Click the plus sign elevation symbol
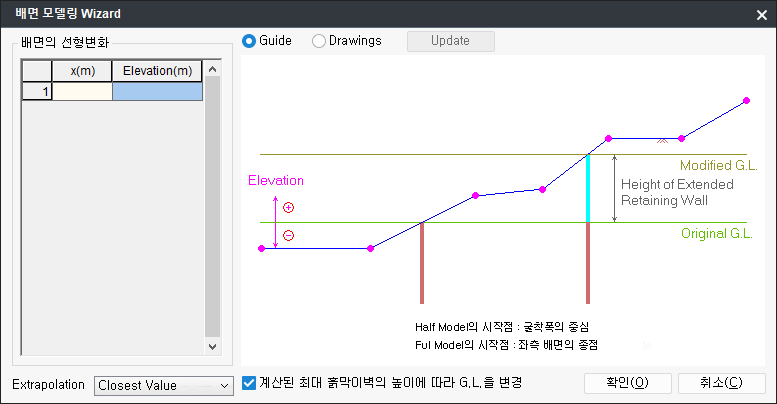This screenshot has width=777, height=404. (x=288, y=208)
